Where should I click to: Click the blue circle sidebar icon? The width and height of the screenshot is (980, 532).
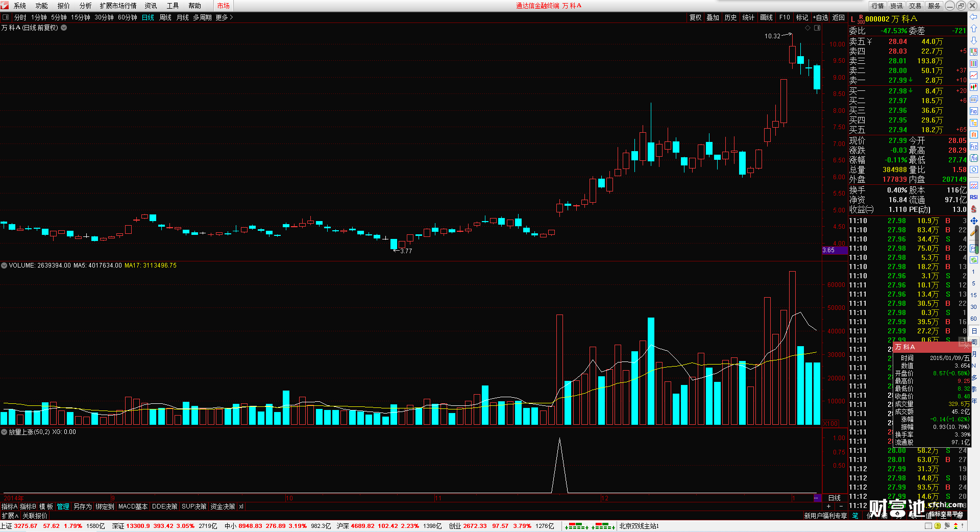974,170
